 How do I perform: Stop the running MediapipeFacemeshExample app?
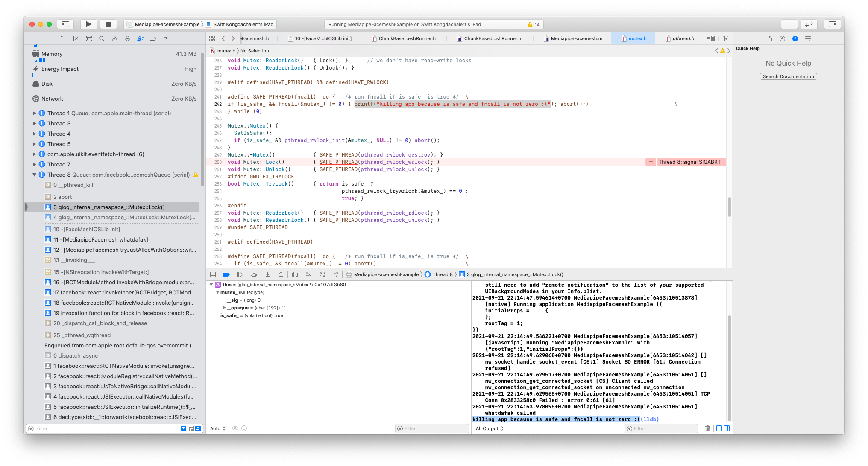coord(108,24)
